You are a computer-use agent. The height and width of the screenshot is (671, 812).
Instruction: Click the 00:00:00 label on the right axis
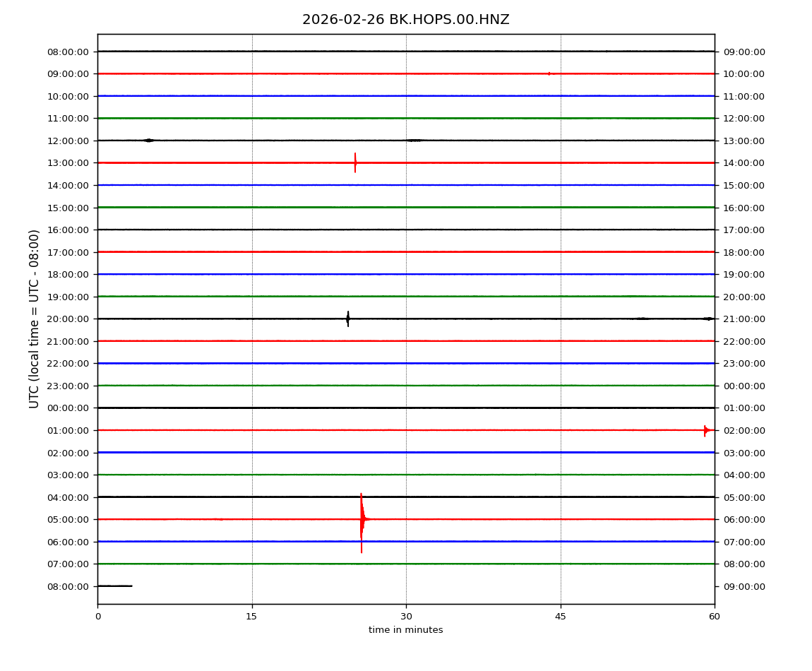pyautogui.click(x=744, y=386)
